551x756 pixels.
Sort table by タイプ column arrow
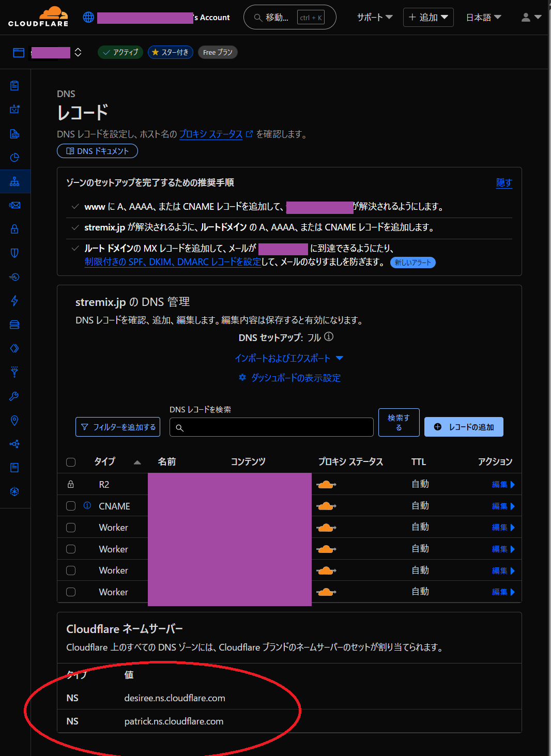(x=137, y=462)
